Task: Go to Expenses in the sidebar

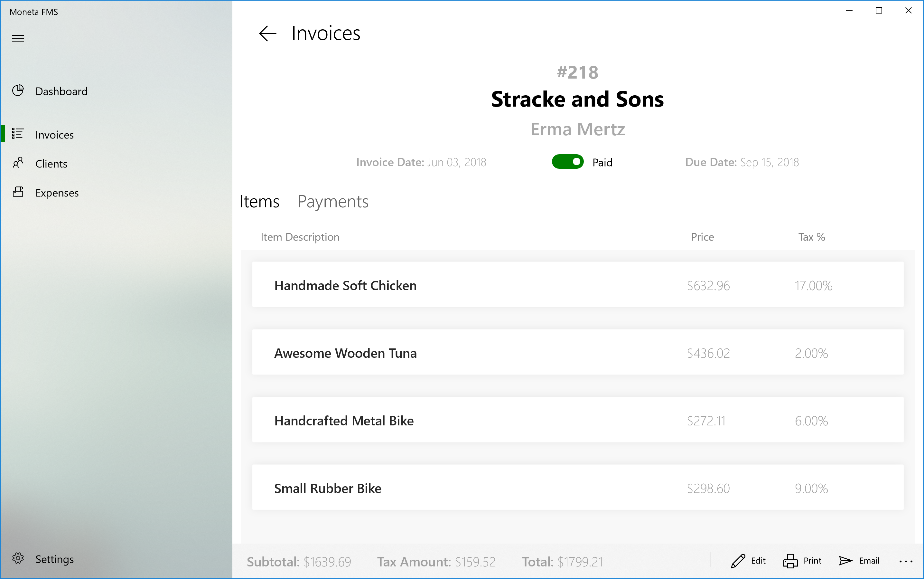Action: click(57, 193)
